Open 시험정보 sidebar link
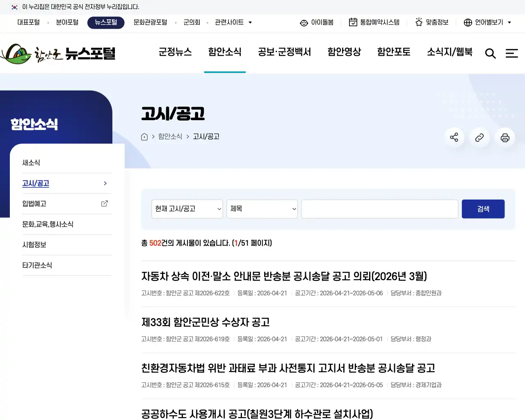 [34, 245]
